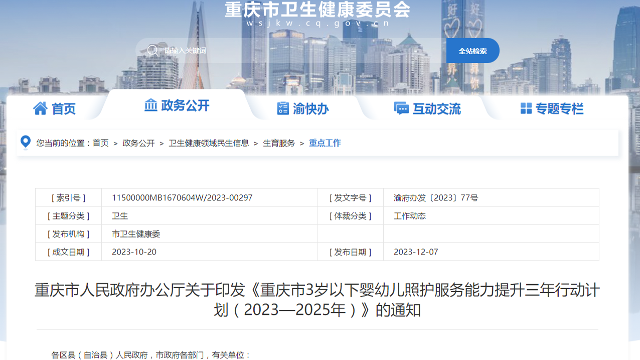640x360 pixels.
Task: Click the 卫生健康领域民生信息 breadcrumb link
Action: (209, 143)
